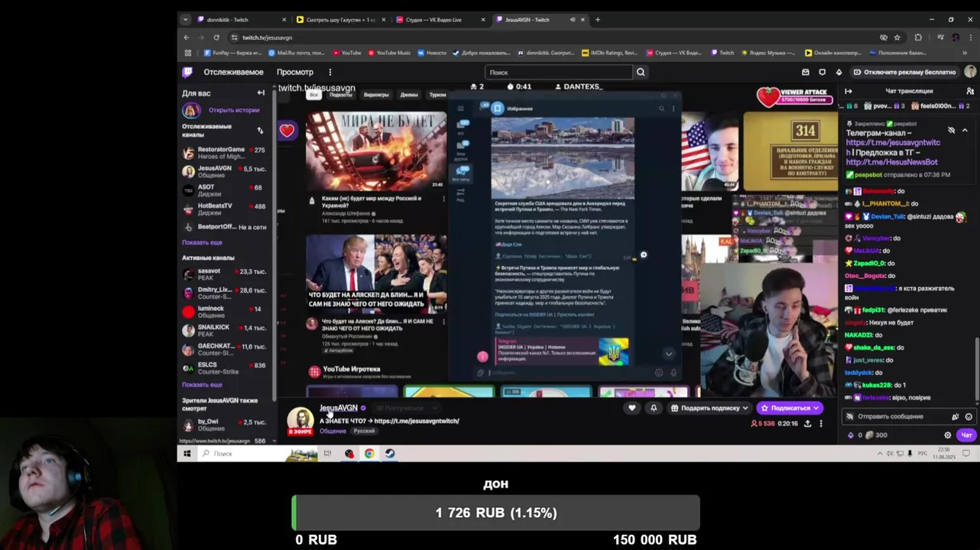Collapse the pinned message with the chevron
Viewport: 980px width, 550px height.
pyautogui.click(x=965, y=130)
